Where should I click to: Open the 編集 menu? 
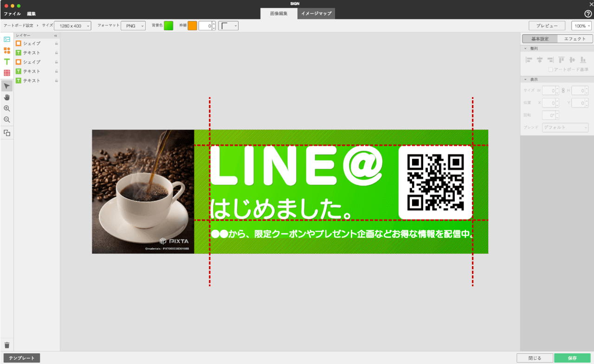pos(31,14)
